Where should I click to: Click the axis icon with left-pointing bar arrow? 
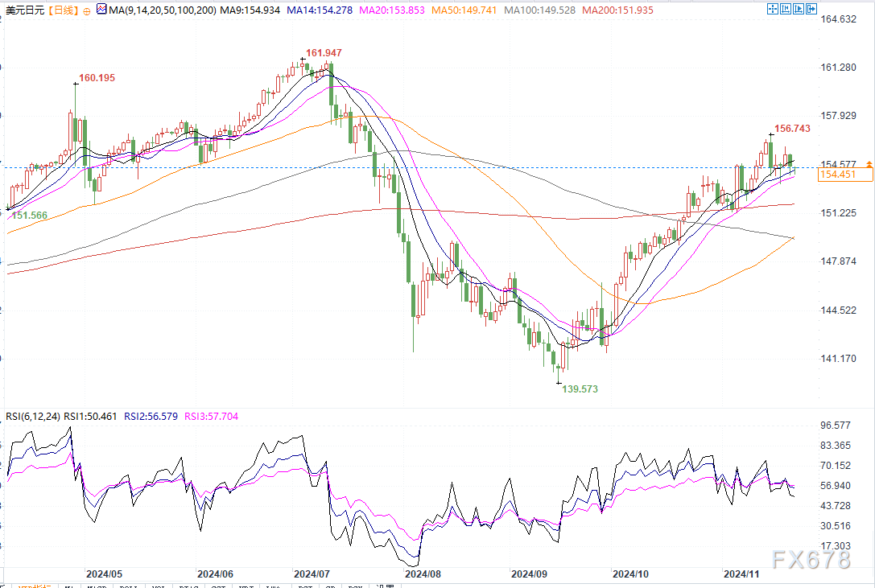[x=786, y=9]
